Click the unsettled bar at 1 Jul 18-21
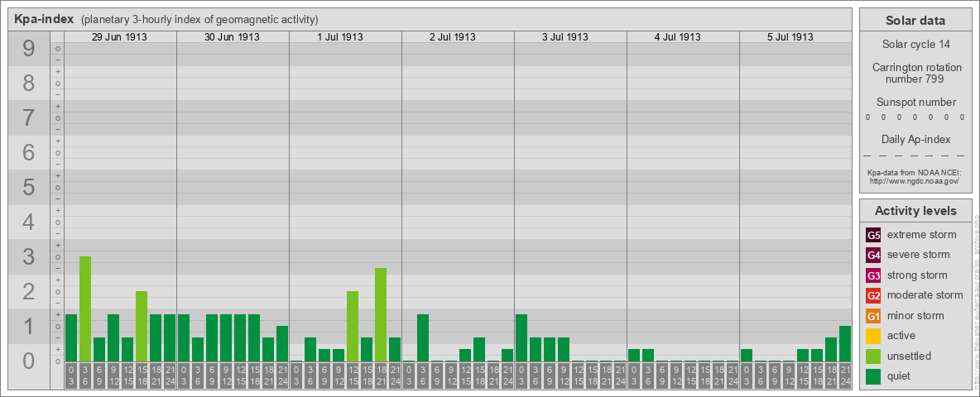The image size is (980, 397). pos(381,314)
